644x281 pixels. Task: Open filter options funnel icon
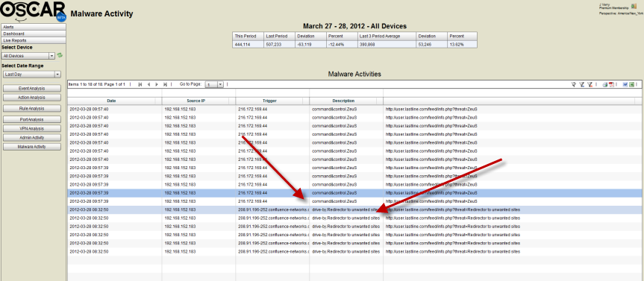[581, 84]
